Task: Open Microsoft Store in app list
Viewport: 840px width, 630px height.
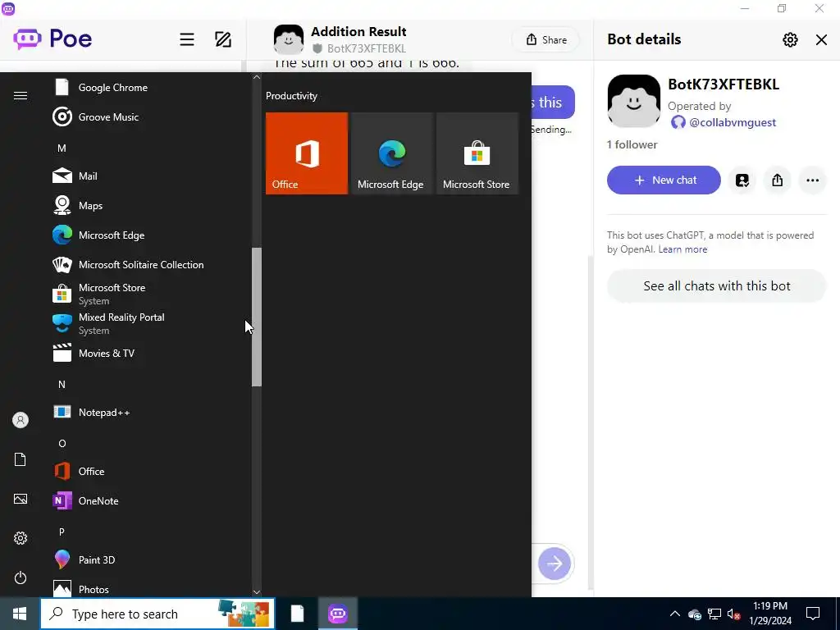Action: [x=149, y=294]
